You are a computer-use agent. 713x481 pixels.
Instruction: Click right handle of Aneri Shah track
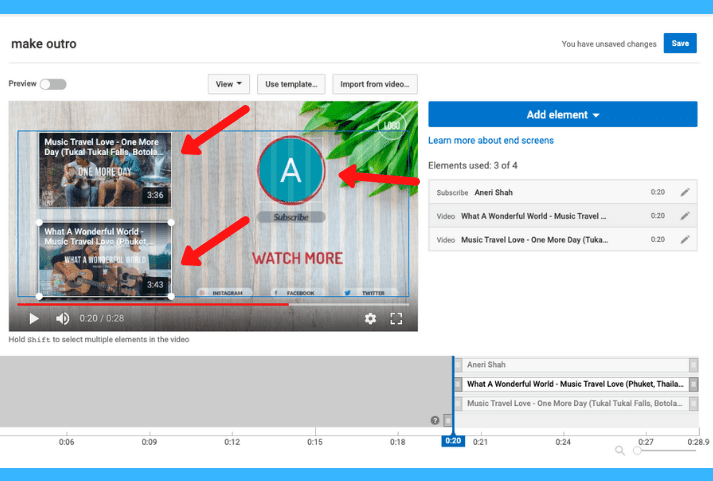coord(693,365)
